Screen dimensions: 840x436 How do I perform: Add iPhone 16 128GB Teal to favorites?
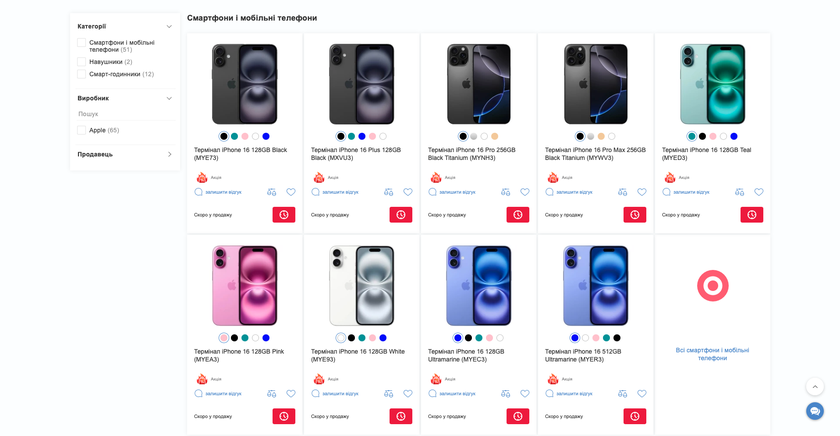(759, 192)
